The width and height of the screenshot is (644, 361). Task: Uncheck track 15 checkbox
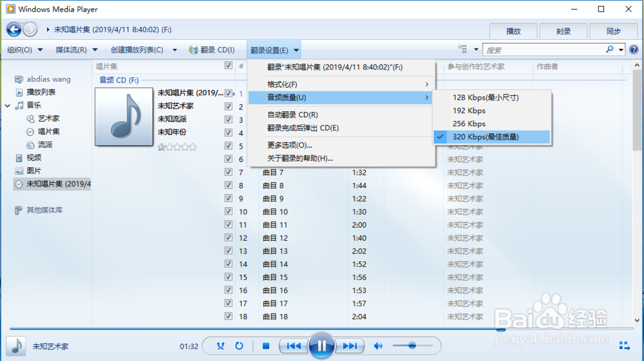[x=229, y=277]
